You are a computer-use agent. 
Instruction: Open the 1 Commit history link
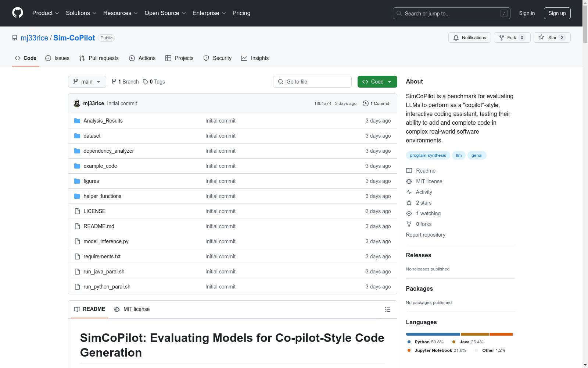[376, 103]
